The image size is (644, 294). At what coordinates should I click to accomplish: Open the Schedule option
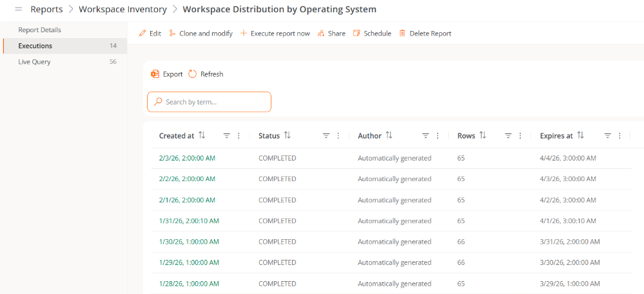(372, 34)
